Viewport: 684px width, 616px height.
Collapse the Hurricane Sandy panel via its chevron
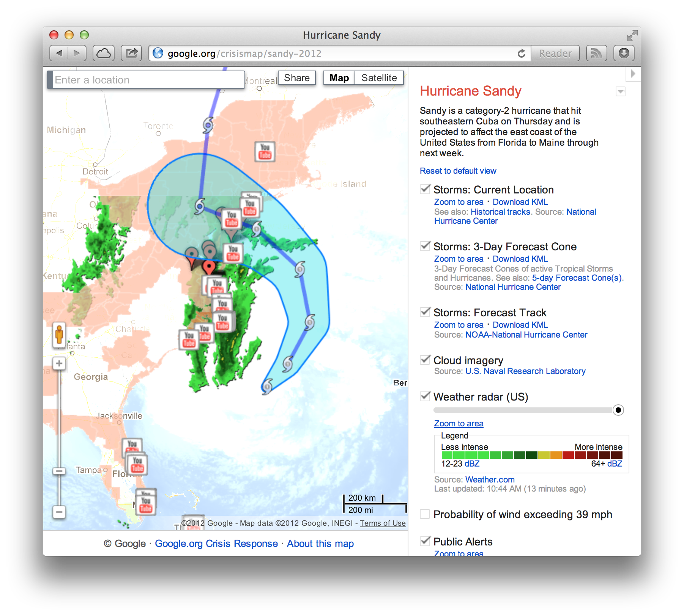coord(620,91)
